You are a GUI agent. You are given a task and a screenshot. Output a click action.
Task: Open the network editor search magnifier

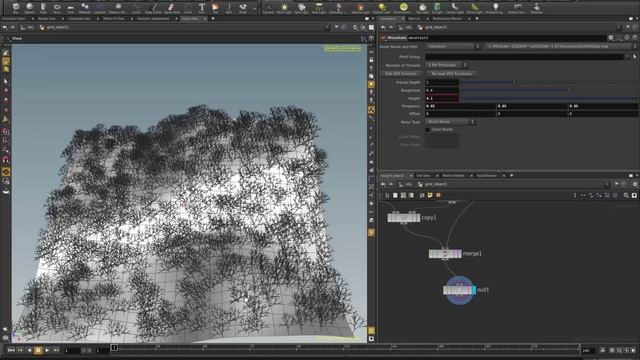pyautogui.click(x=626, y=196)
